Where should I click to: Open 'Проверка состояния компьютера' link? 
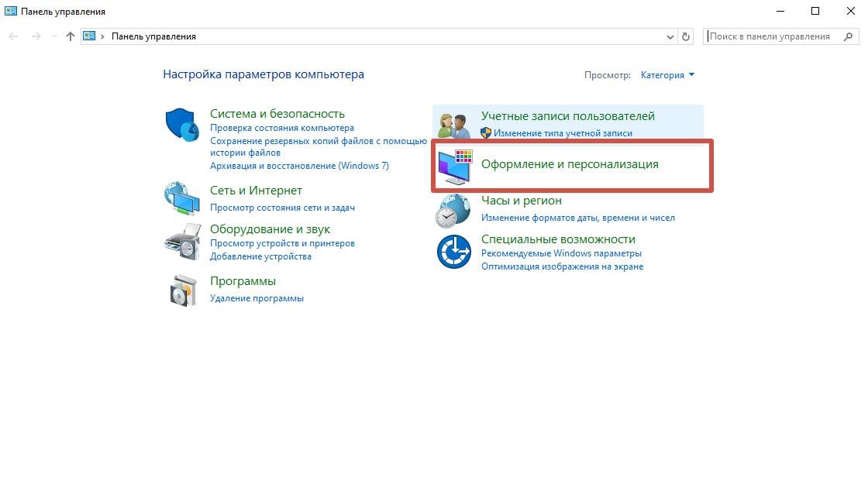[x=282, y=128]
